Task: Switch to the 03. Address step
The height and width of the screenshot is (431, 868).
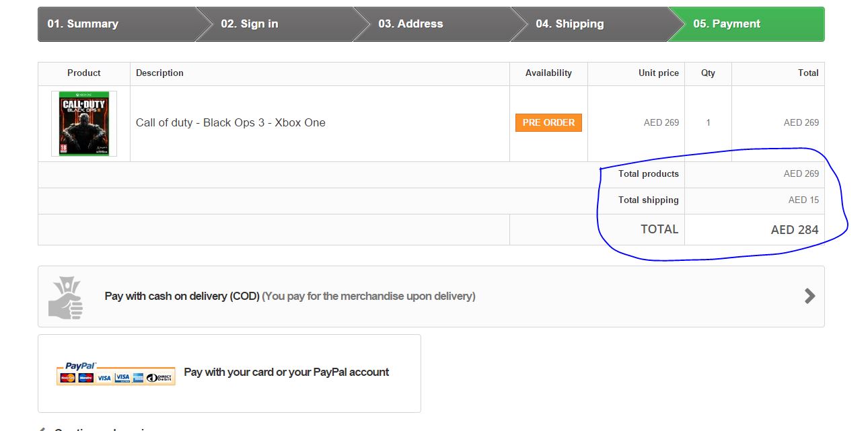Action: [410, 24]
